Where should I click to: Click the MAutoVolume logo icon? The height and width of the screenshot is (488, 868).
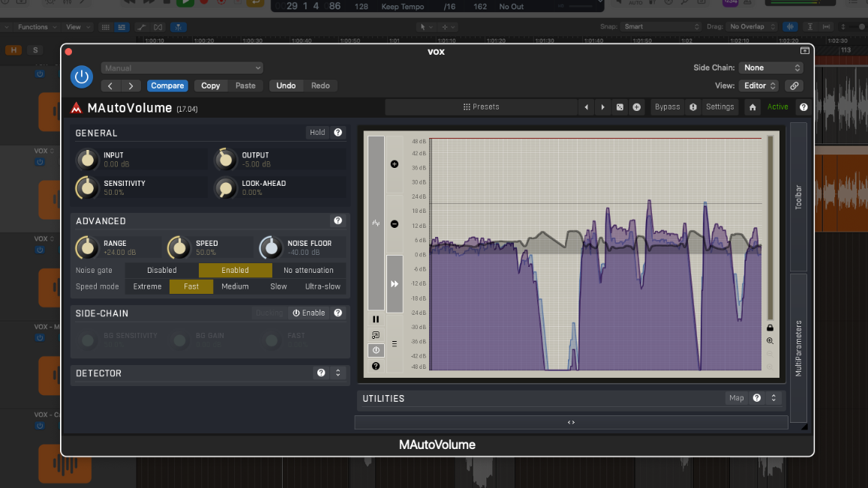coord(77,108)
